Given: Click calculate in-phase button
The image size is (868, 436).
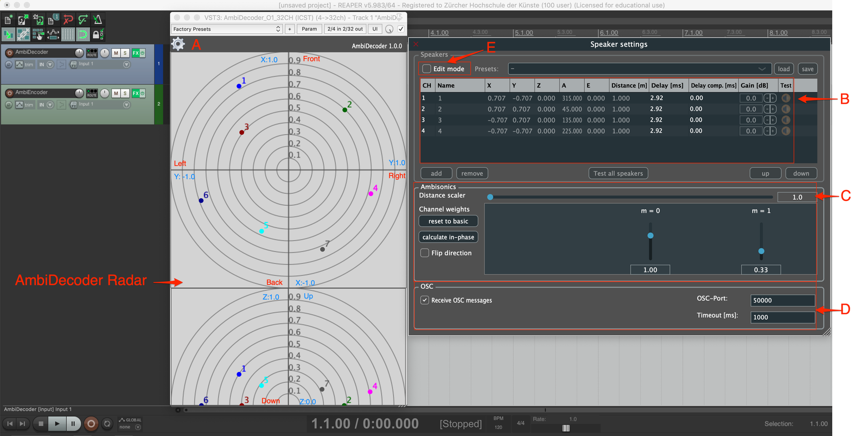Looking at the screenshot, I should coord(448,237).
